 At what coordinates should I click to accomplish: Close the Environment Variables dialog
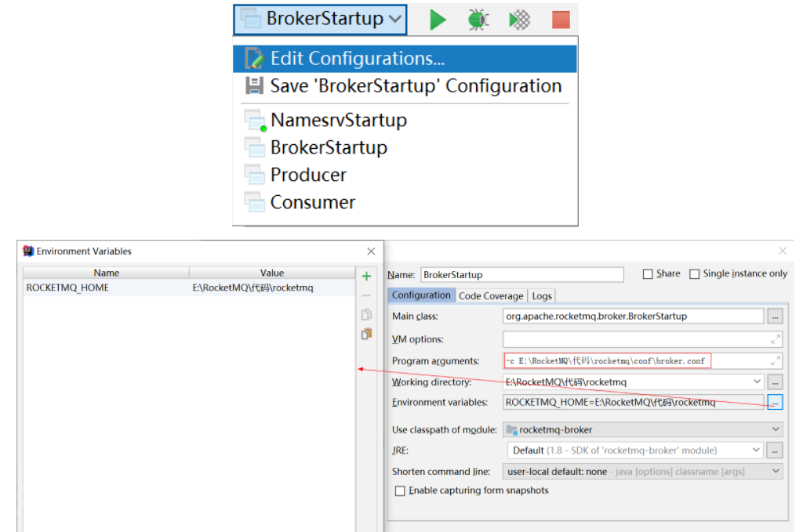371,252
